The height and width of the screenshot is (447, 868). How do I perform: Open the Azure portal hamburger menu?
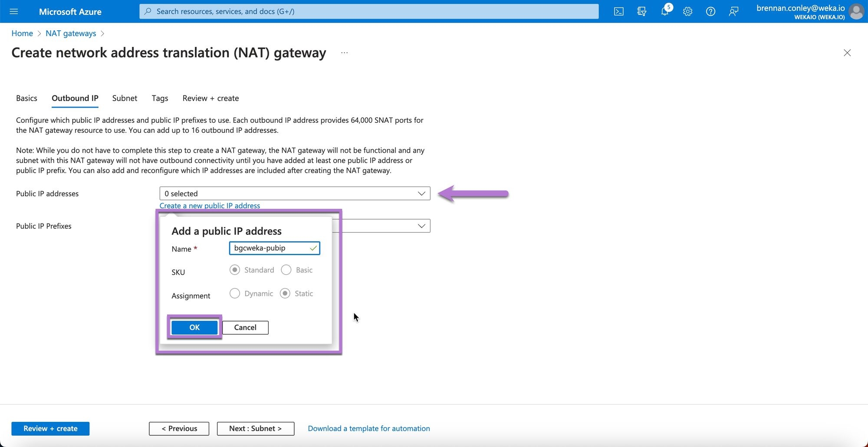coord(14,11)
